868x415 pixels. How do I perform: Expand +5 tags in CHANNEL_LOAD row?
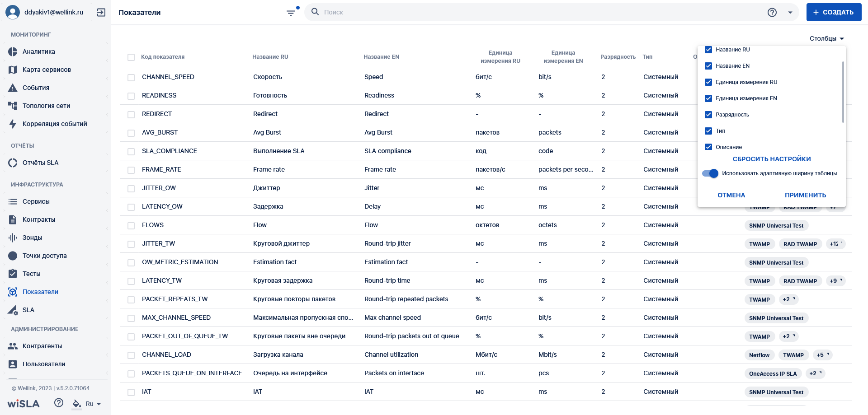[x=823, y=355]
